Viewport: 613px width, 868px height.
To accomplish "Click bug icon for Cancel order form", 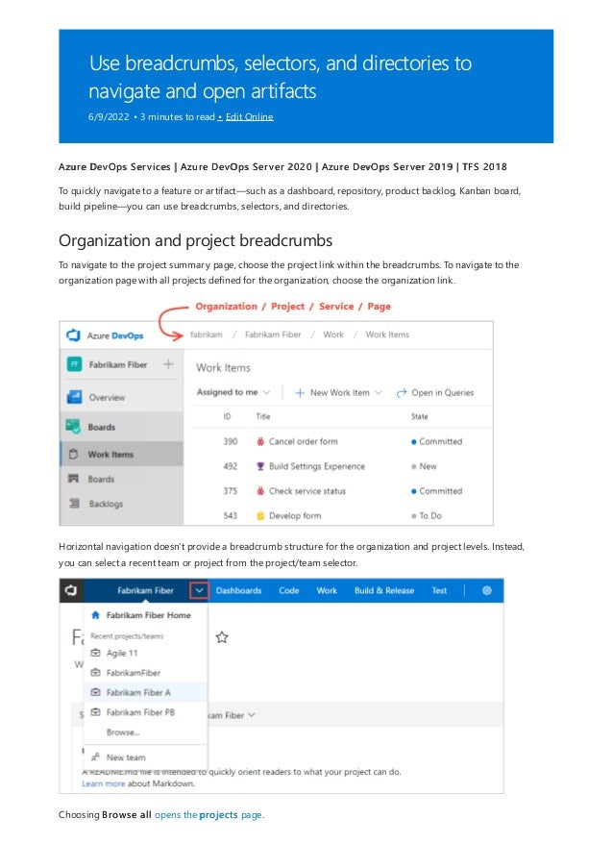I will [x=260, y=441].
